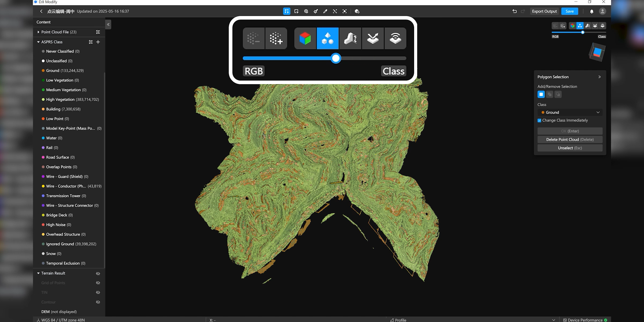Choose the eyedropper picker tool
The width and height of the screenshot is (644, 322).
coord(325,11)
